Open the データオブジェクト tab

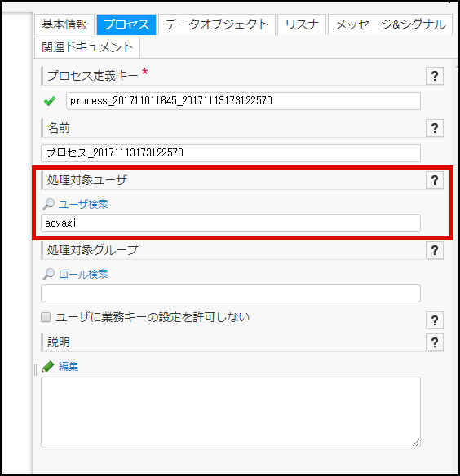pyautogui.click(x=217, y=24)
